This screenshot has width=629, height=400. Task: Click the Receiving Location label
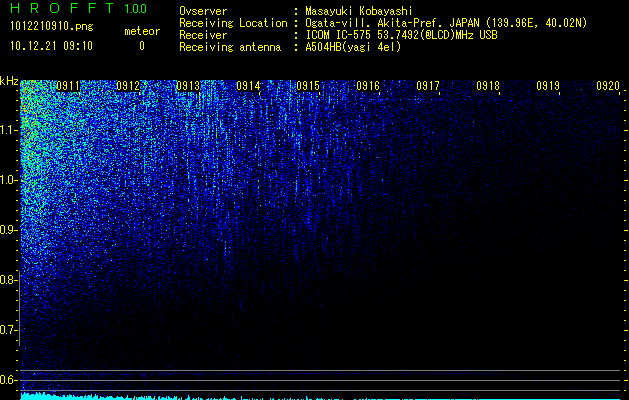pos(233,23)
